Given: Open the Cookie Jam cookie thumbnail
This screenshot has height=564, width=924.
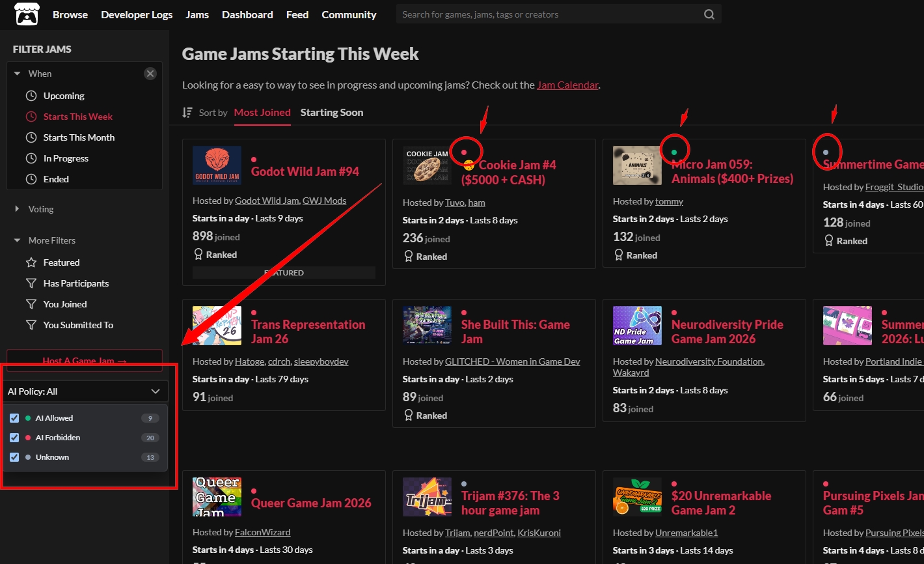Looking at the screenshot, I should click(427, 165).
